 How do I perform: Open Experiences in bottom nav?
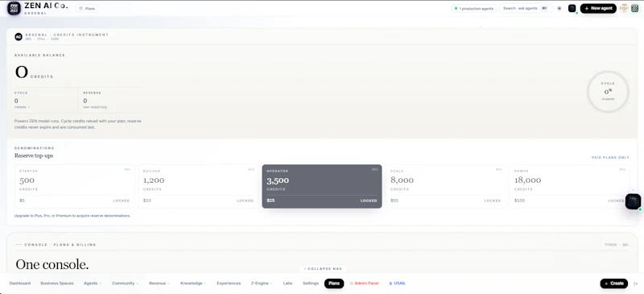click(229, 284)
